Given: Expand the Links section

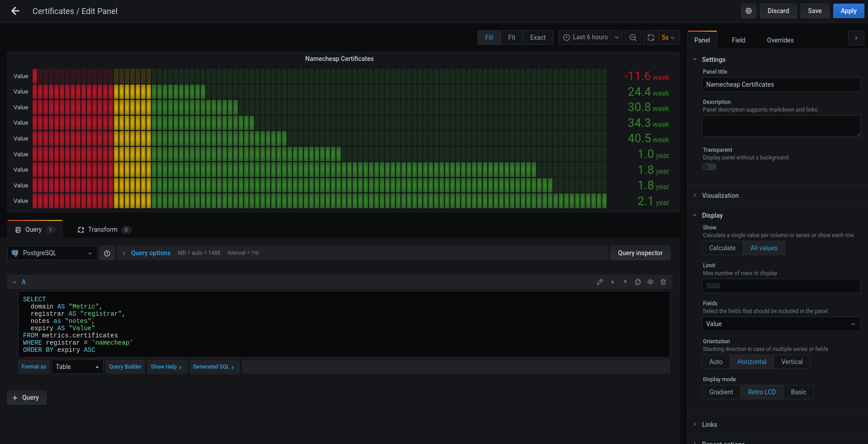Looking at the screenshot, I should (x=709, y=425).
